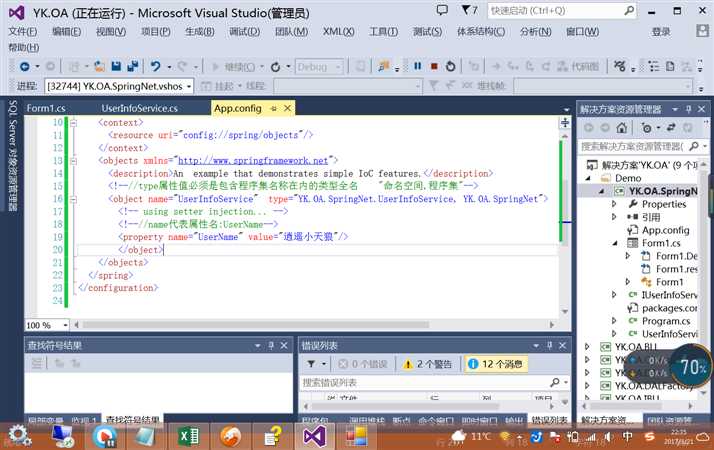The width and height of the screenshot is (714, 450).
Task: Pause debugging with the break-all icon
Action: (418, 66)
